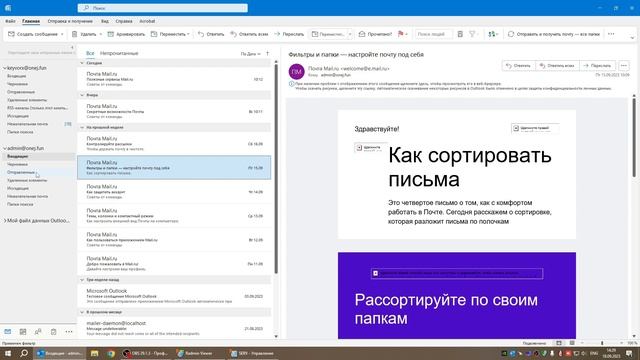Click Reply in the reading pane header

click(518, 66)
